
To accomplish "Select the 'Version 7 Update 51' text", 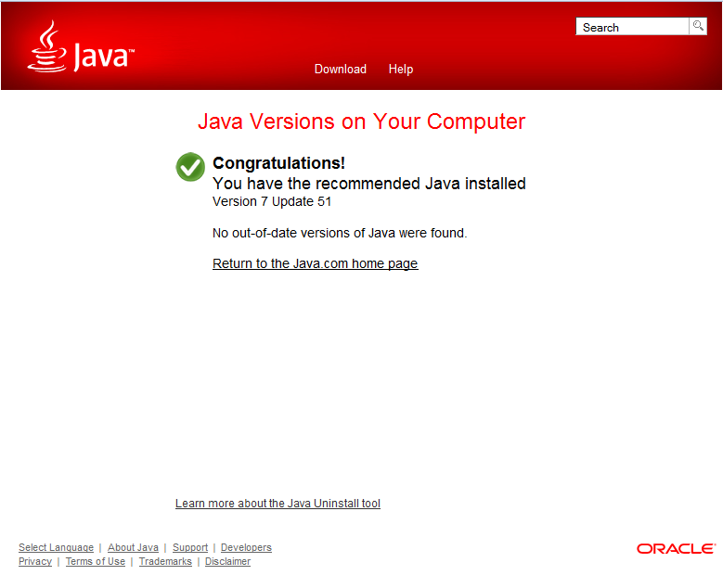I will pyautogui.click(x=272, y=201).
